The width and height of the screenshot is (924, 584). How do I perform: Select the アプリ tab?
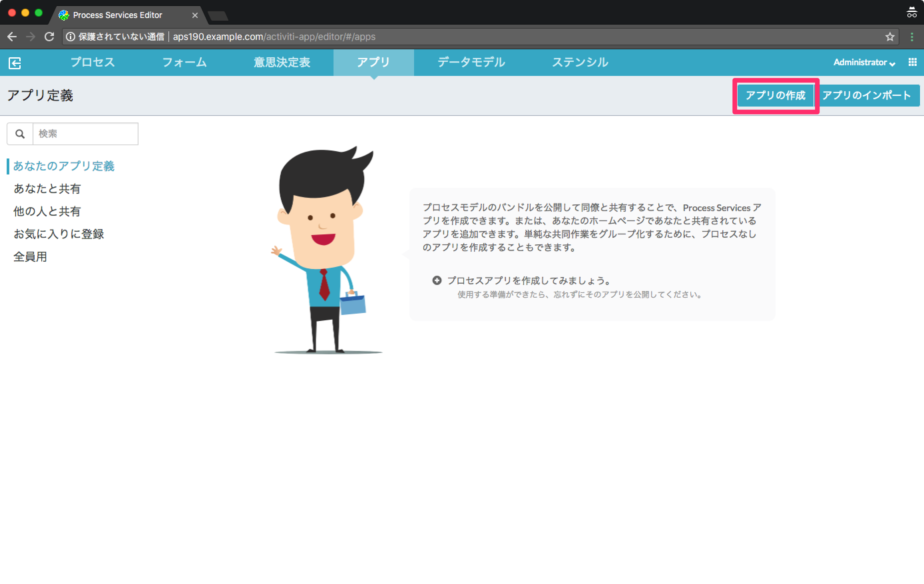coord(373,62)
